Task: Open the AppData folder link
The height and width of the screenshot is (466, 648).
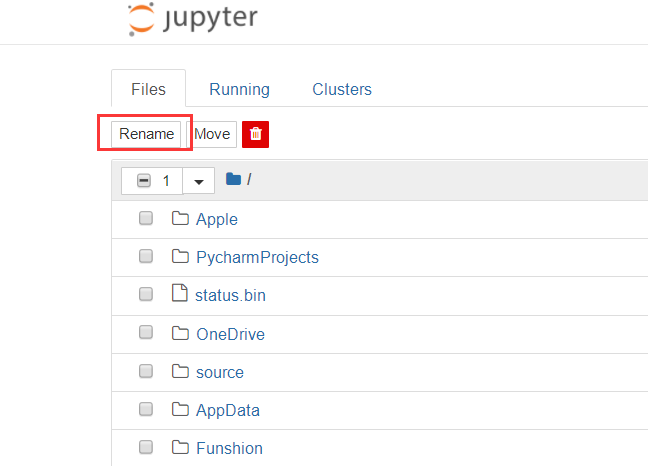Action: [x=228, y=411]
